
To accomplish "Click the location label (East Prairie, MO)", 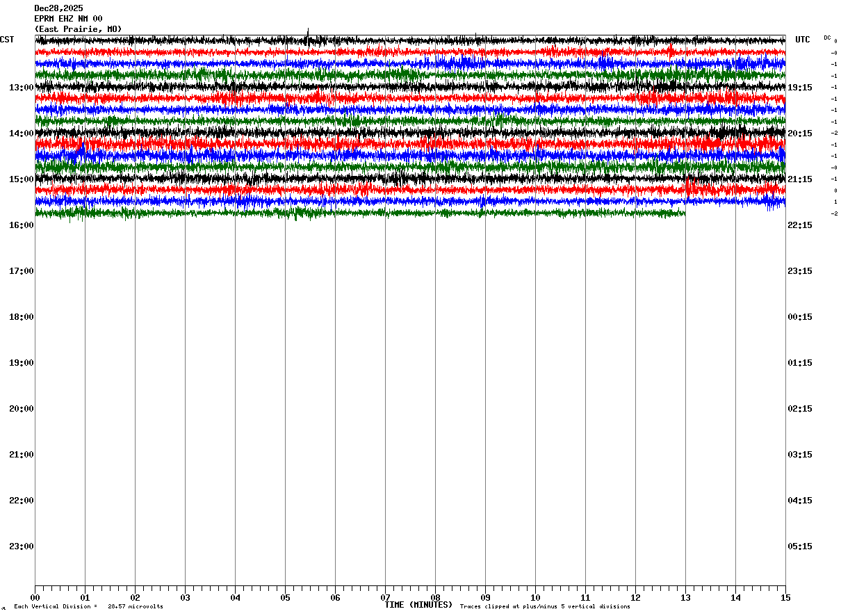I will 78,29.
